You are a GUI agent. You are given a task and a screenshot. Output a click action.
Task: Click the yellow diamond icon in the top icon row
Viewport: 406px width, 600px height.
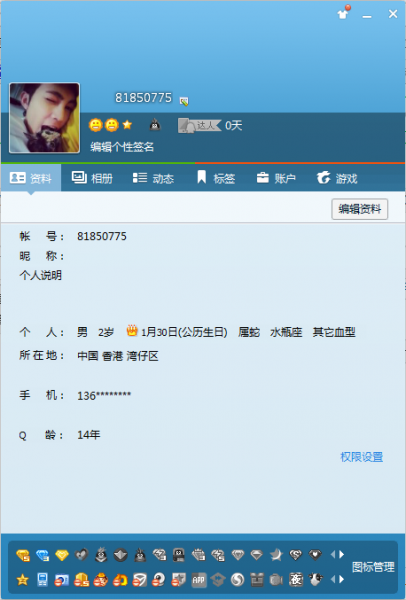point(62,555)
